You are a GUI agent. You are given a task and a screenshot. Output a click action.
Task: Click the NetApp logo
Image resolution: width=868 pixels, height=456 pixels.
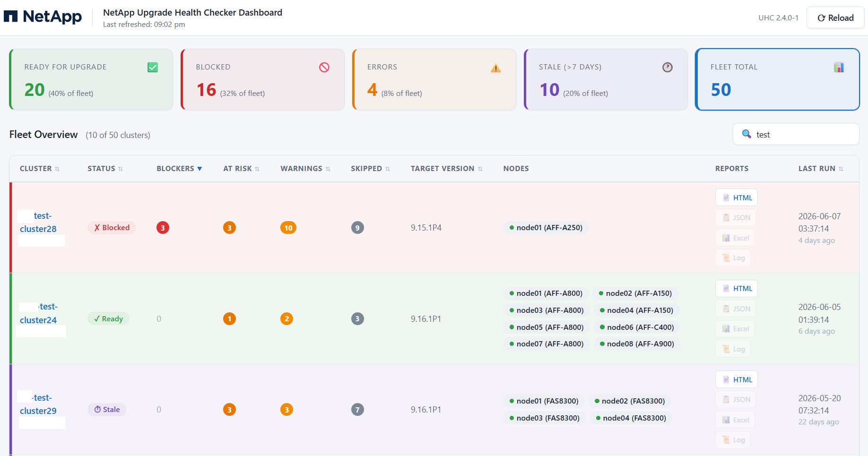pos(43,17)
